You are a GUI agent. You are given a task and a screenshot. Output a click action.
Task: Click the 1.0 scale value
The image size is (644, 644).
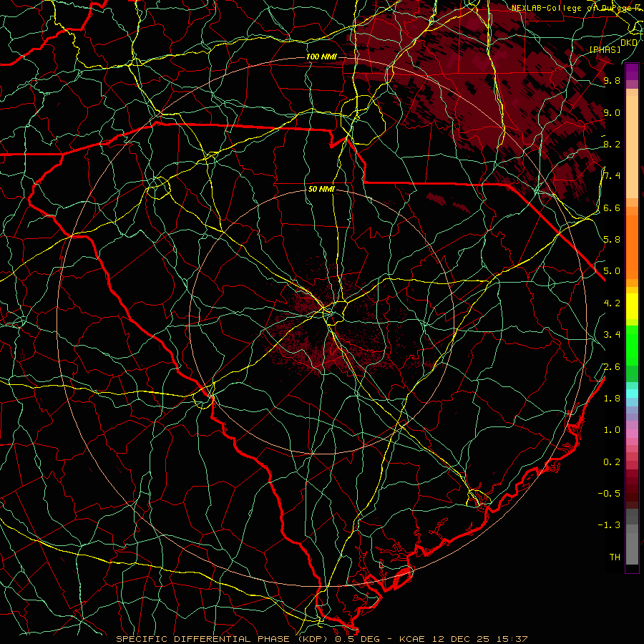(x=612, y=430)
